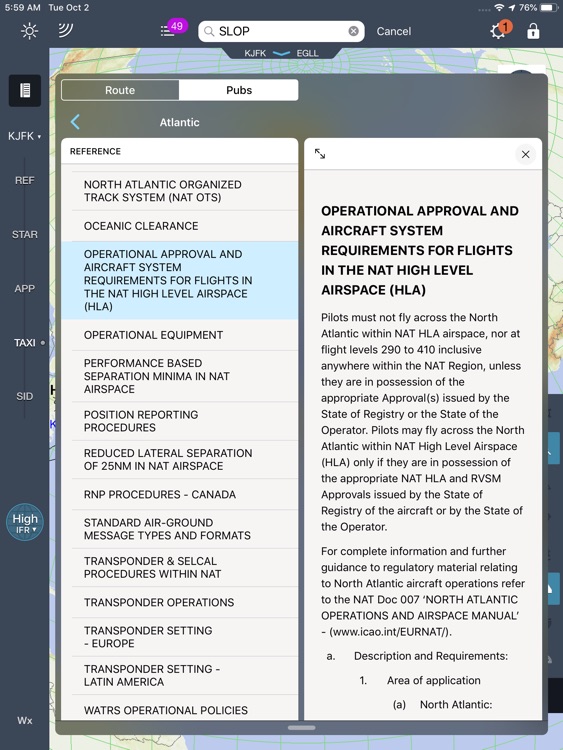Open North Atlantic Organized Track System entry

[180, 191]
